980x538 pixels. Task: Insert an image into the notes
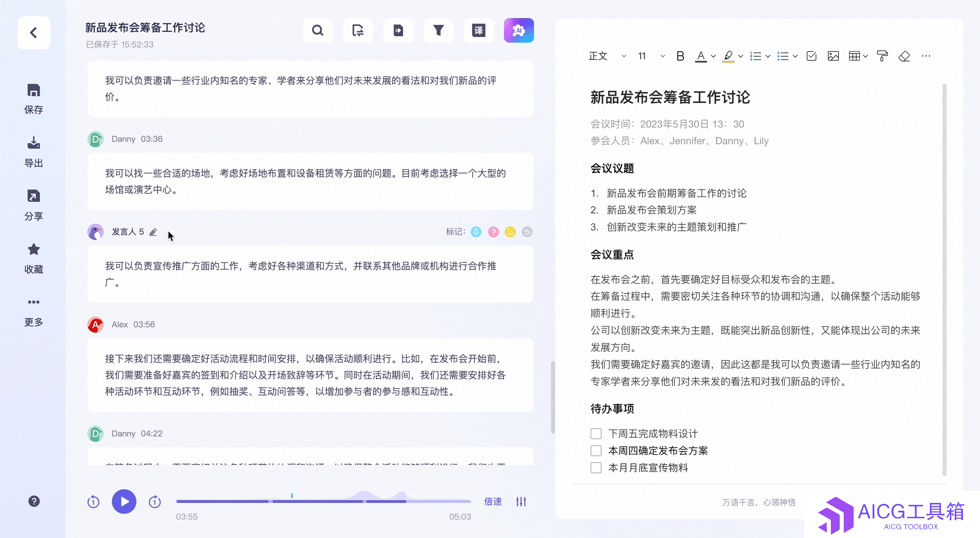coord(833,56)
